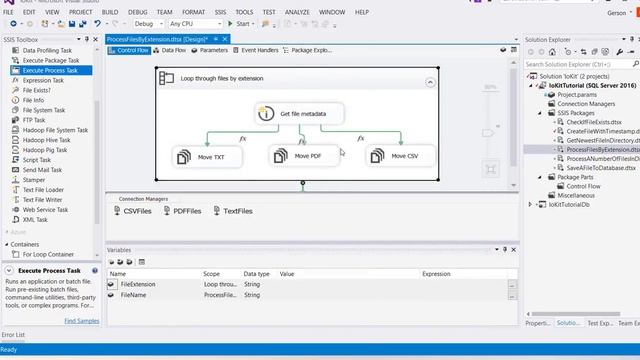Select Data Profiling Task in toolbox
The height and width of the screenshot is (360, 640).
click(47, 50)
